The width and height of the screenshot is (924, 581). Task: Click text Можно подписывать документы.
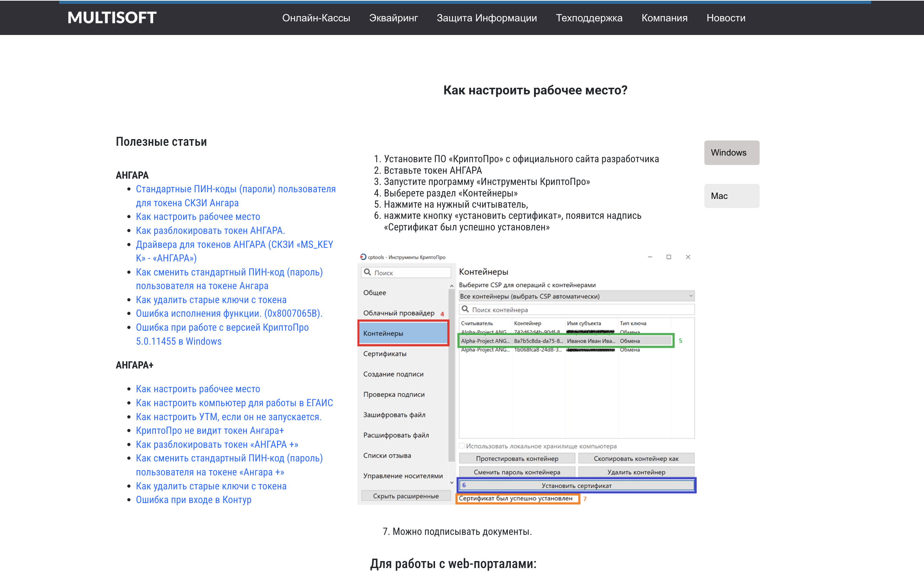coord(462,531)
